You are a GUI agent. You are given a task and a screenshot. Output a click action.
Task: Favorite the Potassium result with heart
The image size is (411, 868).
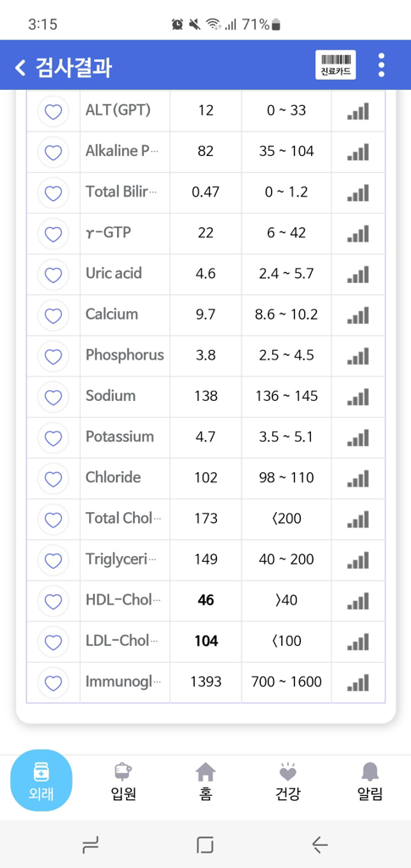53,437
